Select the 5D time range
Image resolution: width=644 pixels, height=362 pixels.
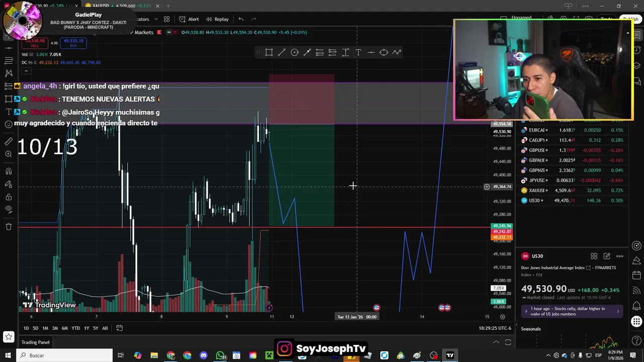tap(35, 328)
